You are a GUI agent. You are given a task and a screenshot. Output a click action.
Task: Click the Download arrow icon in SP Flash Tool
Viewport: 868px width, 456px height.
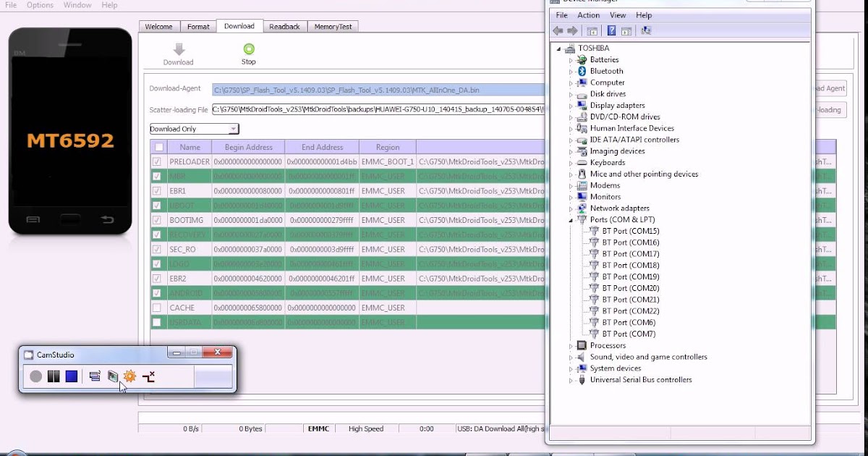click(179, 49)
